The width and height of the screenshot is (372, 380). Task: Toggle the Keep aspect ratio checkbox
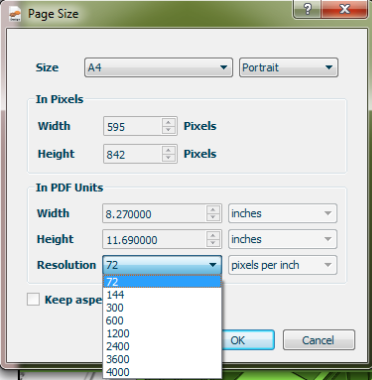tap(33, 299)
